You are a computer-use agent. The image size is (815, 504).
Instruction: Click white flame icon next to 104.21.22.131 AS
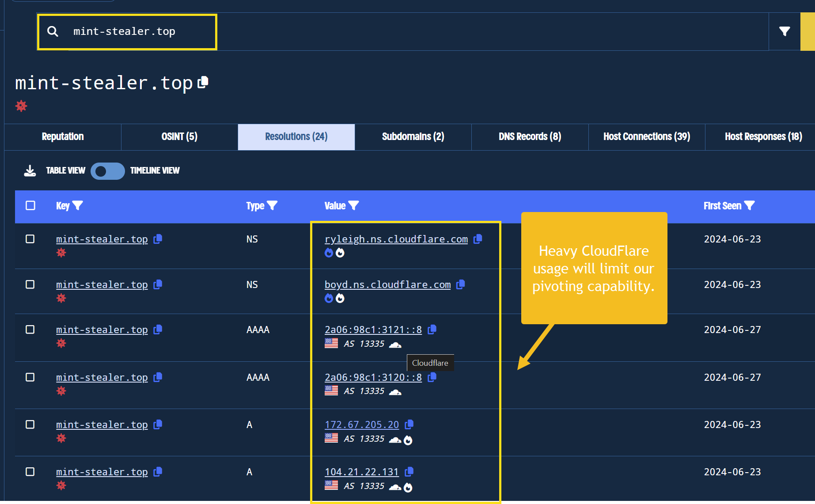(x=408, y=487)
